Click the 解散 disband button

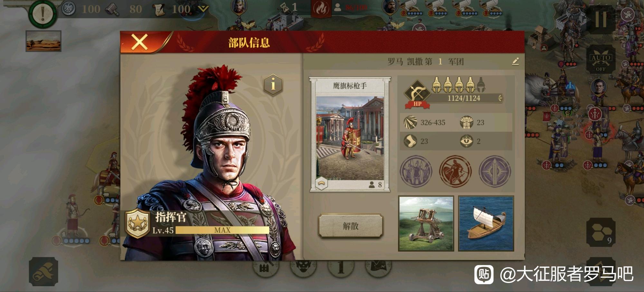pyautogui.click(x=350, y=226)
